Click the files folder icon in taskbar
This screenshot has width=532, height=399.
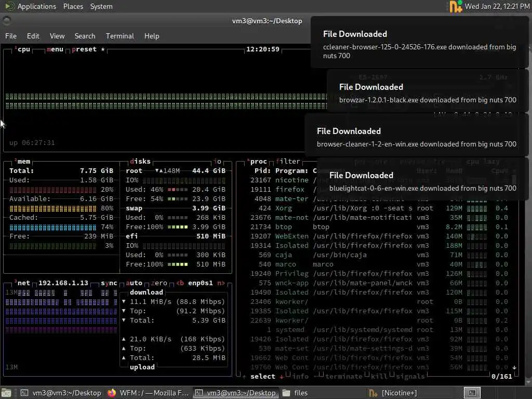[287, 393]
